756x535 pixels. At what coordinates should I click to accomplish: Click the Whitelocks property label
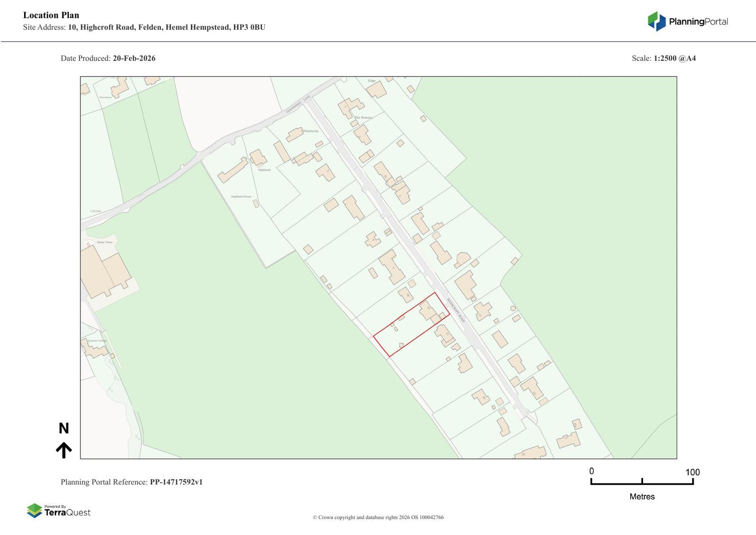pyautogui.click(x=310, y=131)
